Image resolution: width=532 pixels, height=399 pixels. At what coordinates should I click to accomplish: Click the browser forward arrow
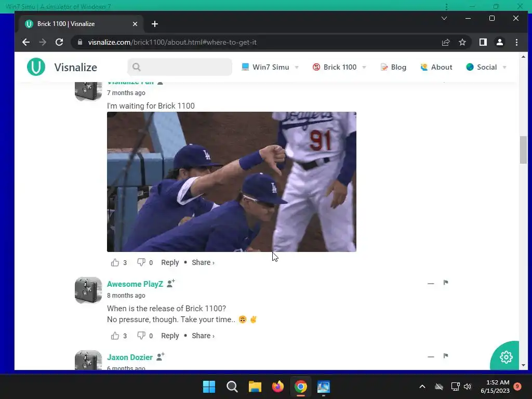tap(43, 42)
